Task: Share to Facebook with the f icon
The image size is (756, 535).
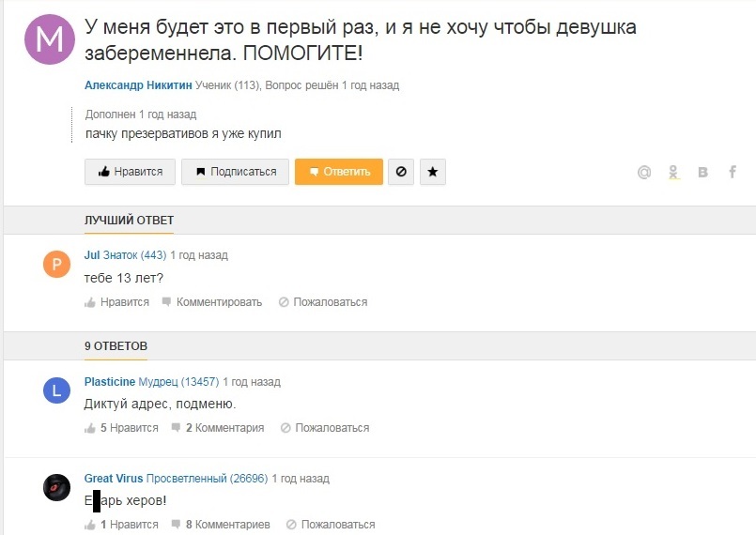Action: (x=733, y=173)
